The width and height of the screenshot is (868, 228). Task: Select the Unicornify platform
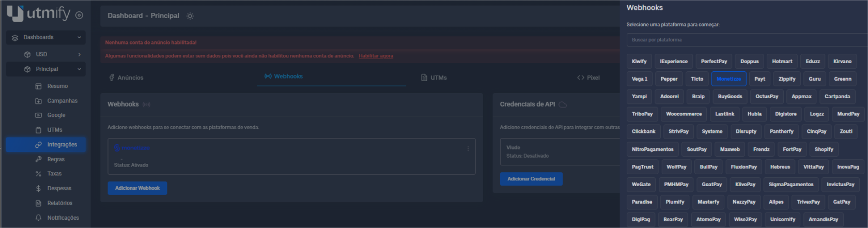coord(783,220)
